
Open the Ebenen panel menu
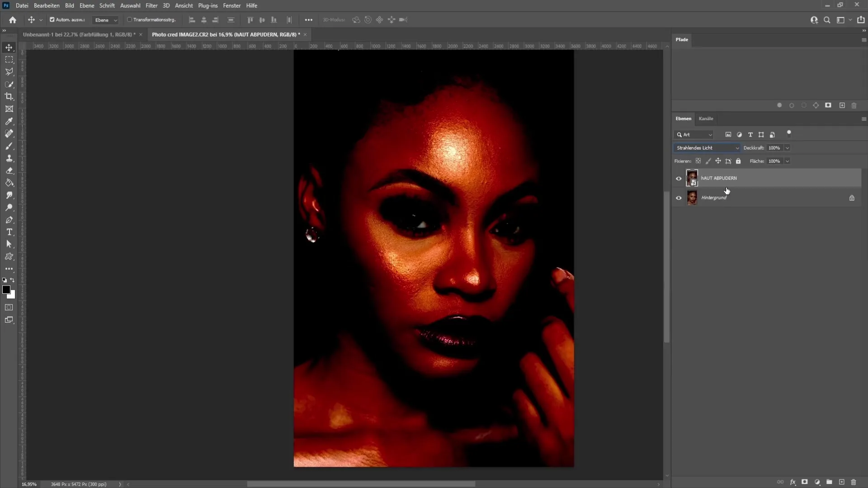(864, 119)
